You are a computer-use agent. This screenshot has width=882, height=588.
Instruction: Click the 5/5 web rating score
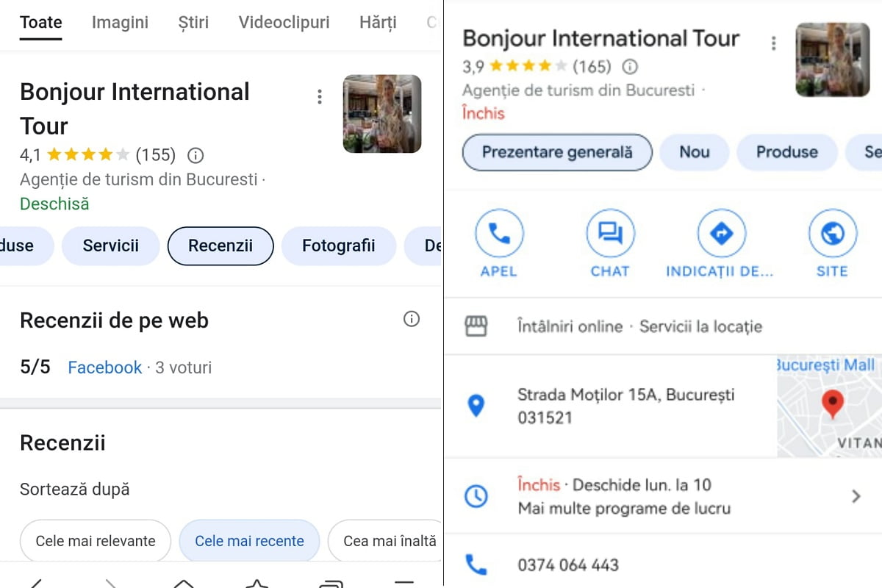point(35,367)
